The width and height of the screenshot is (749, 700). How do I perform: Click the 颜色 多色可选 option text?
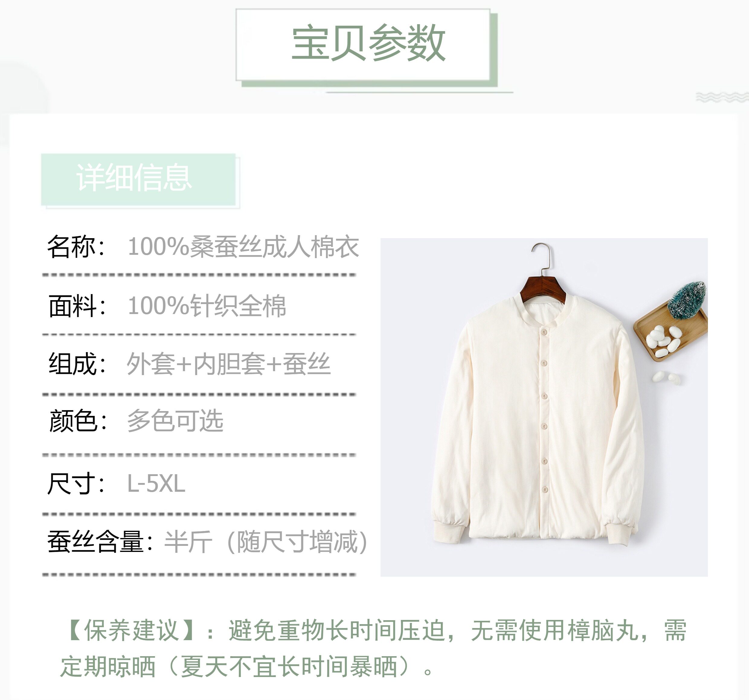(x=175, y=421)
